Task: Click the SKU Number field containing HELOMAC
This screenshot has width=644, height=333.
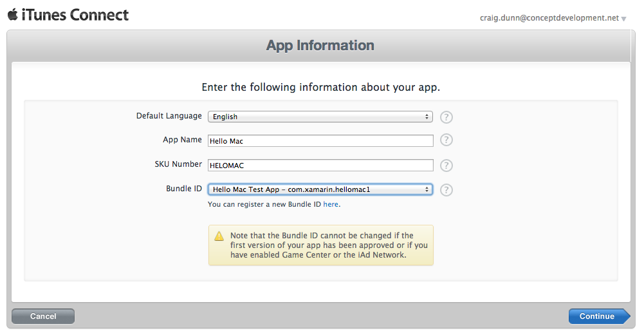Action: click(320, 166)
